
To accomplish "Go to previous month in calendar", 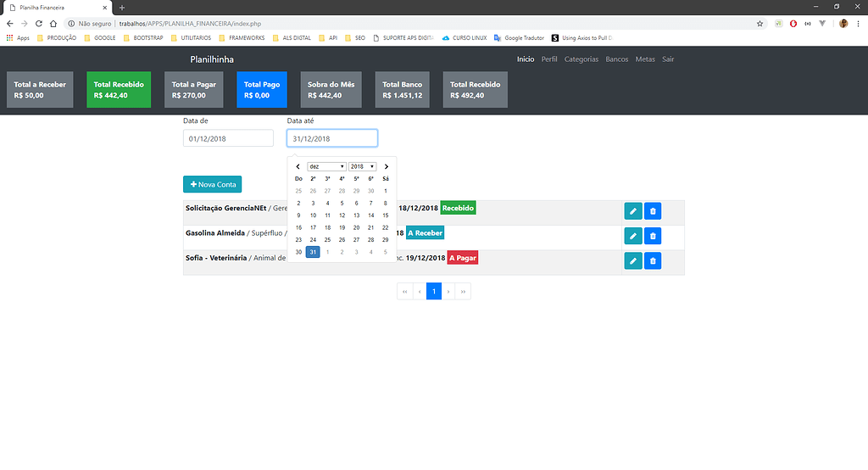I will pos(298,166).
